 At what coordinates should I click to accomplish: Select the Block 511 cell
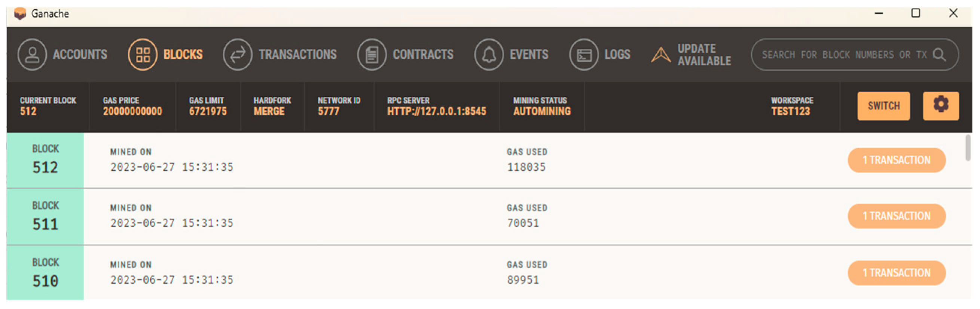pyautogui.click(x=45, y=216)
